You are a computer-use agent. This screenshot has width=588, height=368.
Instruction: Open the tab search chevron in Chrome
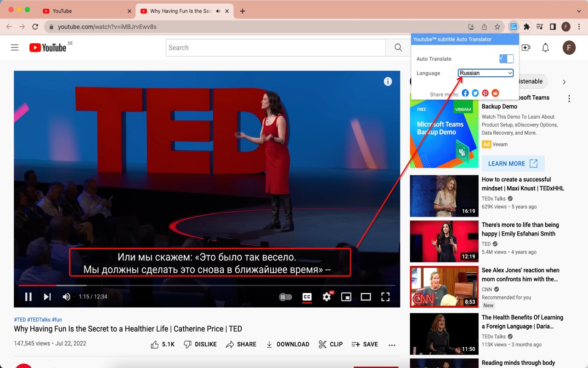578,11
